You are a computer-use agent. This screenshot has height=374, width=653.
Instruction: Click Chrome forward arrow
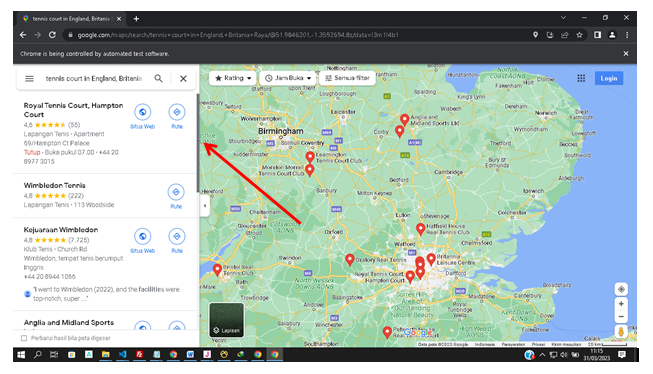pos(38,35)
